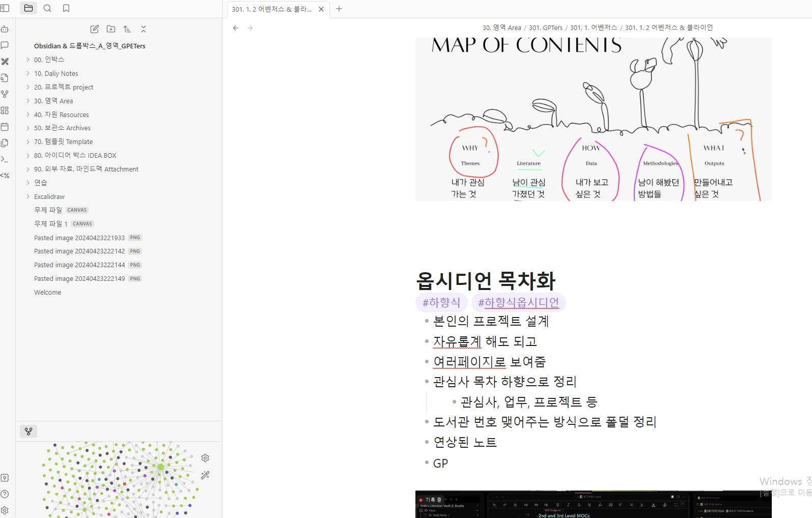
Task: Click the graph animation wand icon
Action: (x=205, y=475)
